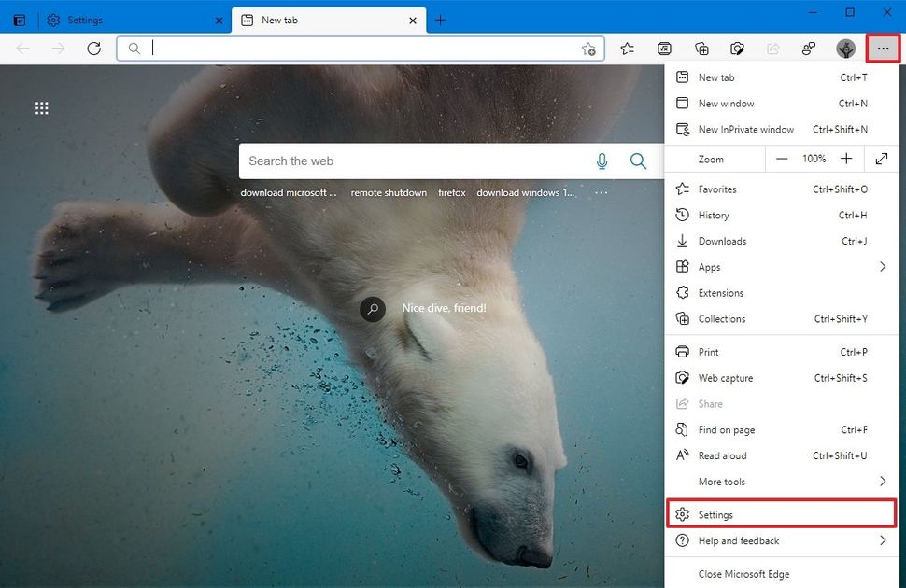Click the profile avatar icon
The image size is (906, 588).
pos(845,49)
